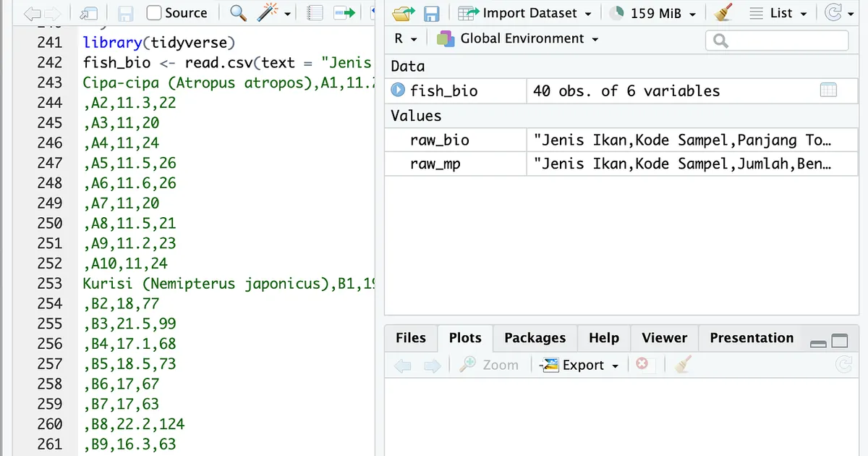868x456 pixels.
Task: Switch to the Plots tab
Action: click(465, 338)
